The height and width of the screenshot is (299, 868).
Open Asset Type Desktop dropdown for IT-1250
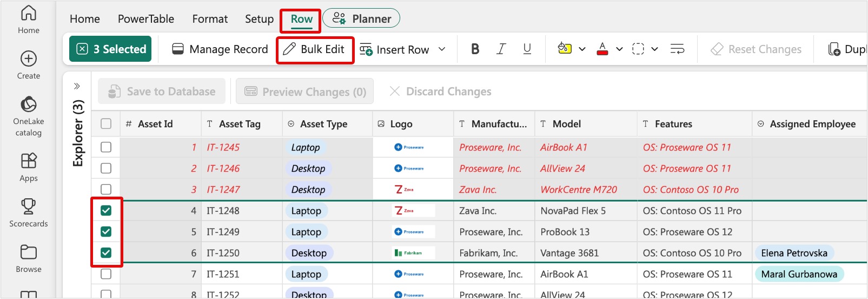309,253
